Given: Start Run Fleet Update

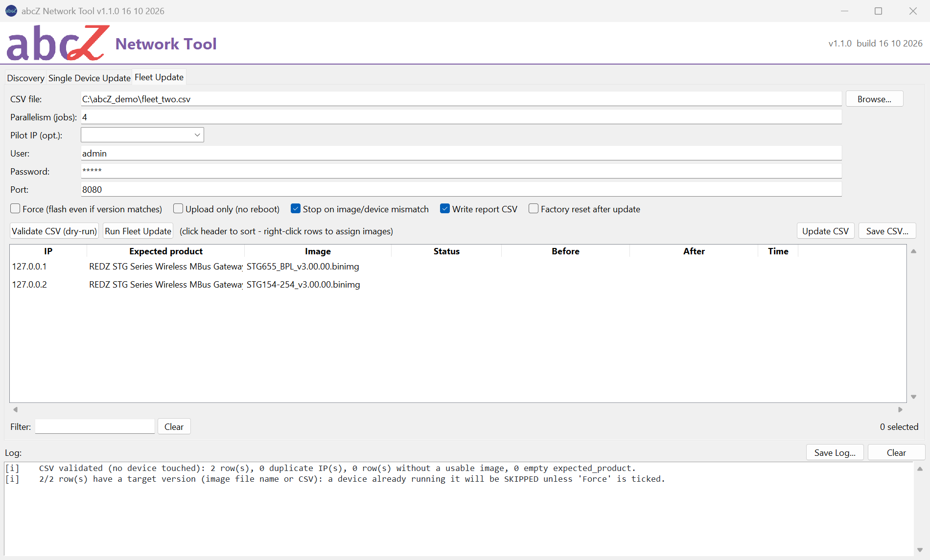Looking at the screenshot, I should click(138, 231).
